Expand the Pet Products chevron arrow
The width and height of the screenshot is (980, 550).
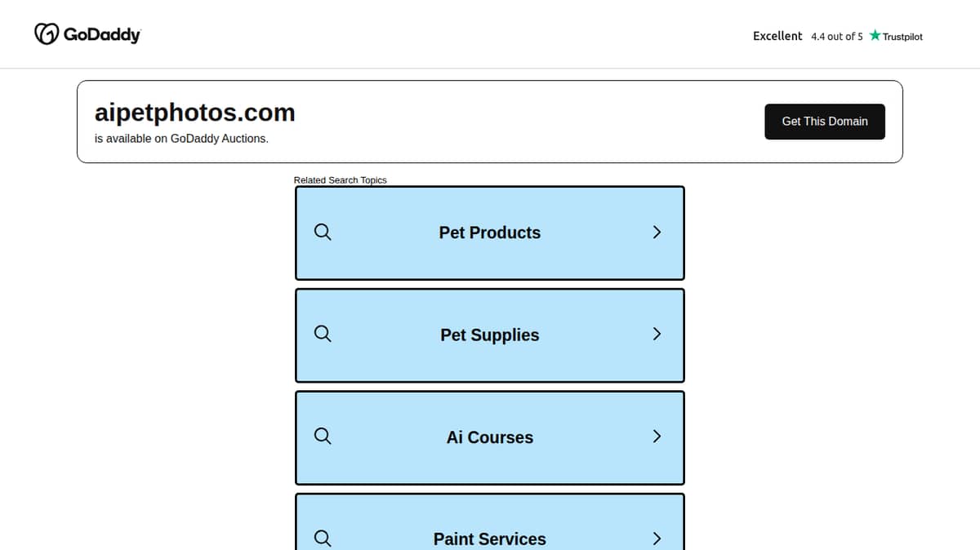pyautogui.click(x=657, y=233)
